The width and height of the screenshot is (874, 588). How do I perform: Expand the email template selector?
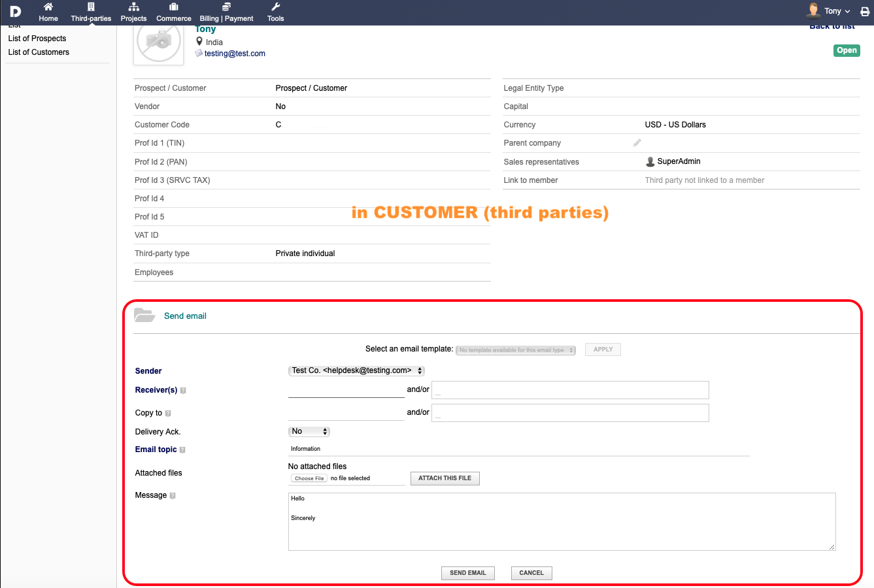[515, 350]
